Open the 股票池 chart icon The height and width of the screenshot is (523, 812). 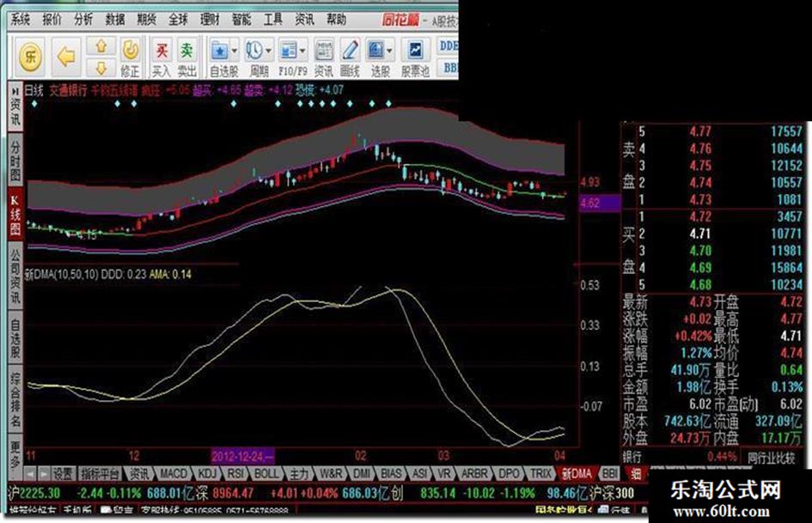click(x=415, y=58)
